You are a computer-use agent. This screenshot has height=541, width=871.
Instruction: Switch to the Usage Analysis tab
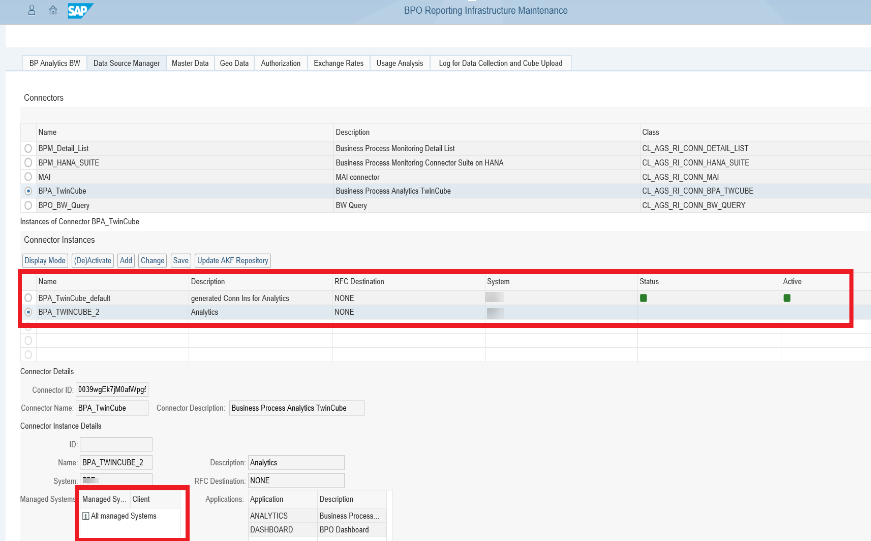[x=399, y=63]
